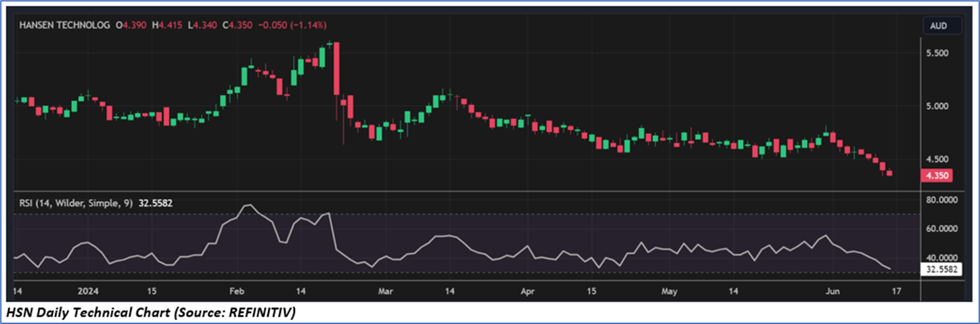Screen dimensions: 980x324
Task: Click the 4.350 current price label
Action: [x=938, y=176]
